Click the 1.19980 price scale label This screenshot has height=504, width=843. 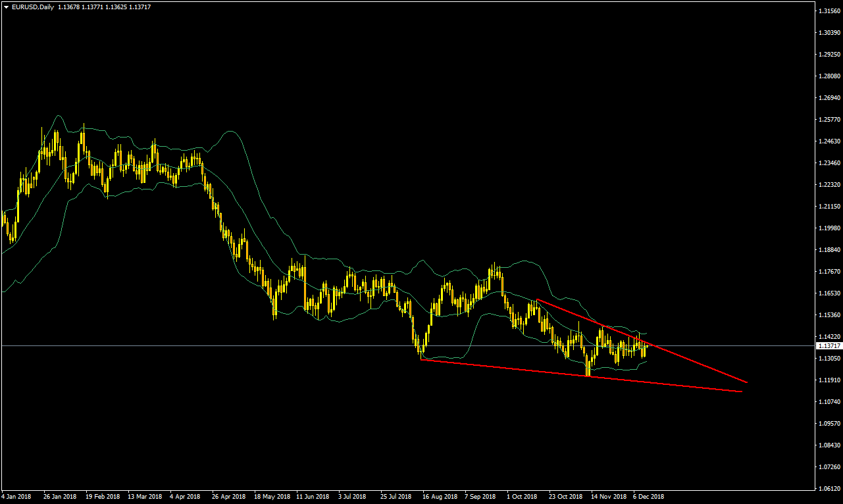pyautogui.click(x=828, y=228)
